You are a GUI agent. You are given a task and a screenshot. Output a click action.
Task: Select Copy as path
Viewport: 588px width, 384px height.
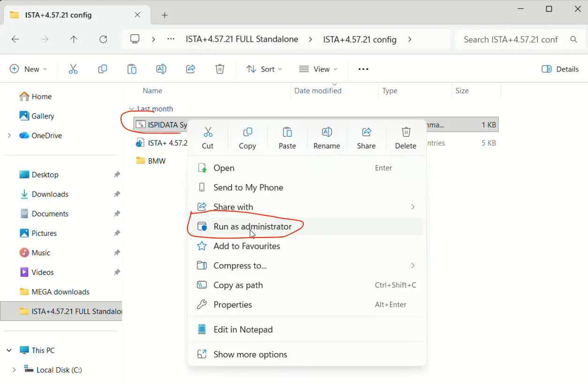coord(307,285)
